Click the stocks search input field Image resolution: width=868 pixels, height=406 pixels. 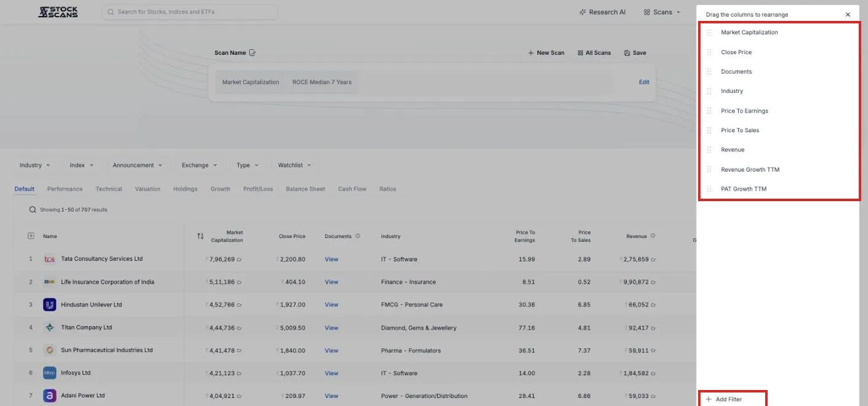[x=190, y=12]
